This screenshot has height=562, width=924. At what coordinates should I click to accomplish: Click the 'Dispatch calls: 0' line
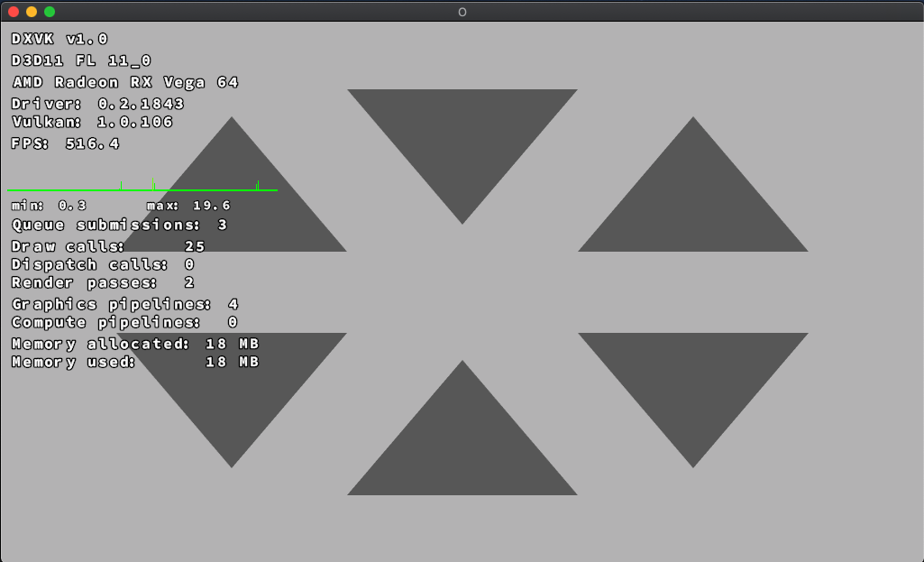[103, 264]
